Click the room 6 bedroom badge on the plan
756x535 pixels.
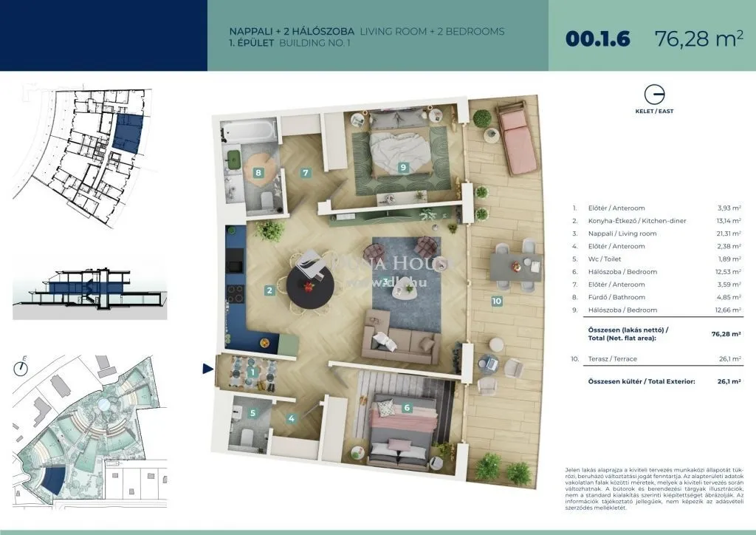click(407, 408)
